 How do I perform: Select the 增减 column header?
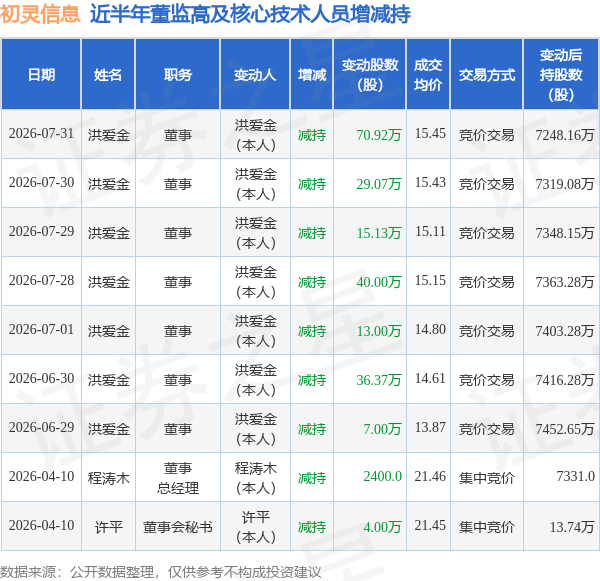pos(312,75)
